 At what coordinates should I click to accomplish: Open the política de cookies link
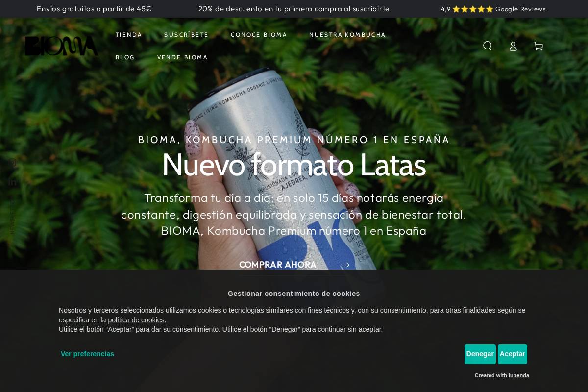point(136,320)
